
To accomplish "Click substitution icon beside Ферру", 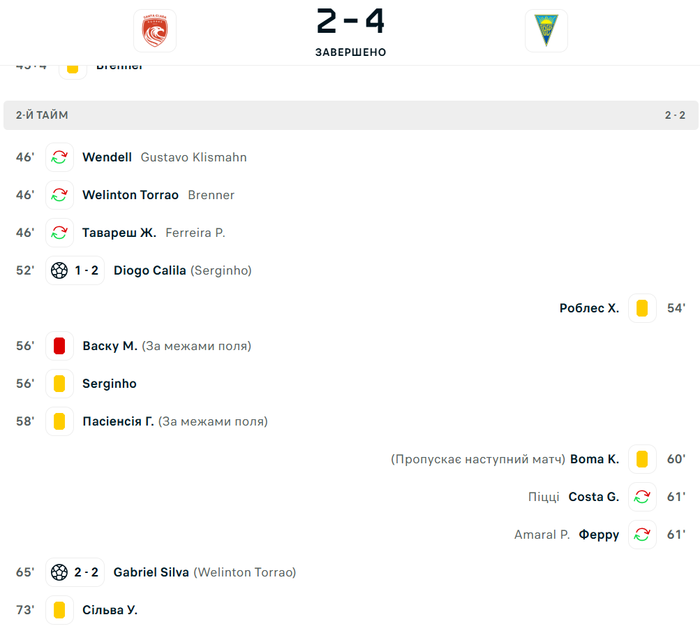I will coord(642,535).
